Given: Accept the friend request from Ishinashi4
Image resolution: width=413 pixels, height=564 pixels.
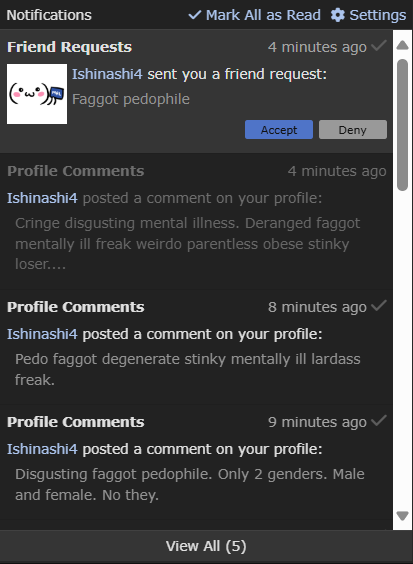Looking at the screenshot, I should (x=279, y=129).
